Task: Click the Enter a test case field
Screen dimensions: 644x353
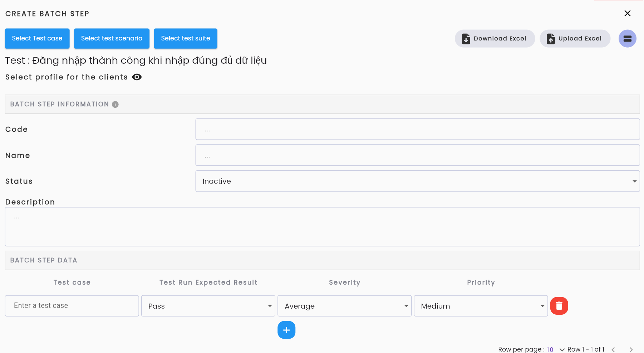Action: point(72,306)
